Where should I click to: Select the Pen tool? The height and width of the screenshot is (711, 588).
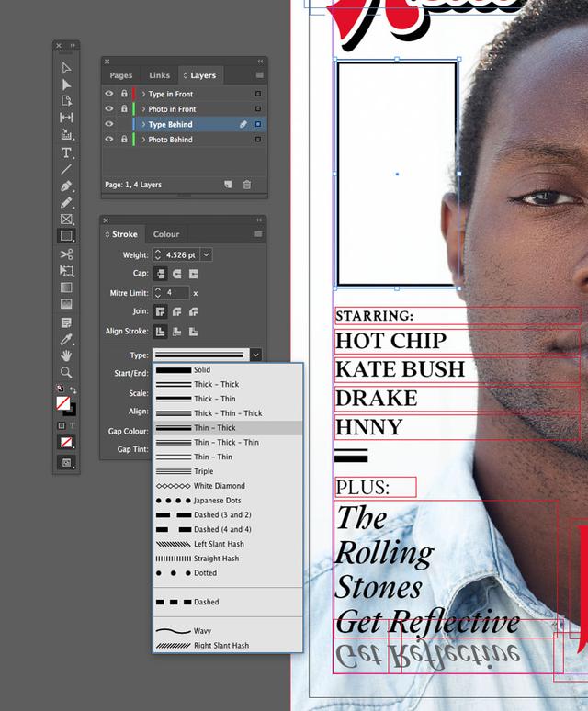tap(66, 186)
